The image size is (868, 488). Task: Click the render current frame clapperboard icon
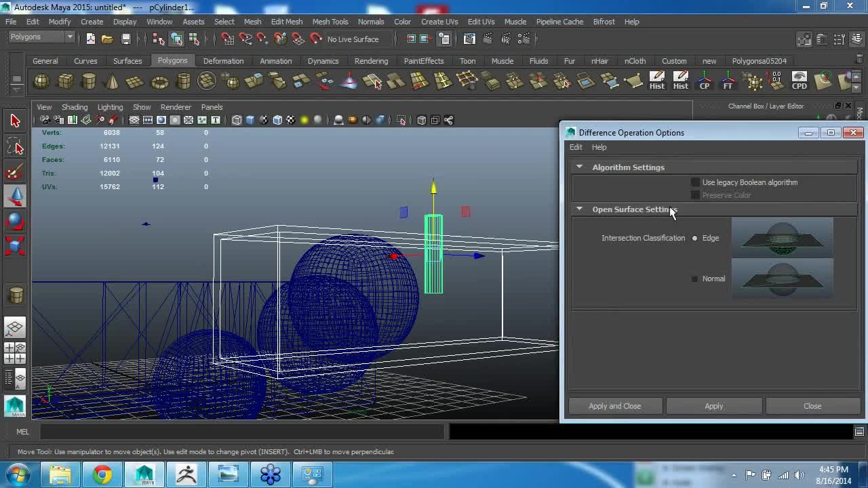pyautogui.click(x=488, y=39)
